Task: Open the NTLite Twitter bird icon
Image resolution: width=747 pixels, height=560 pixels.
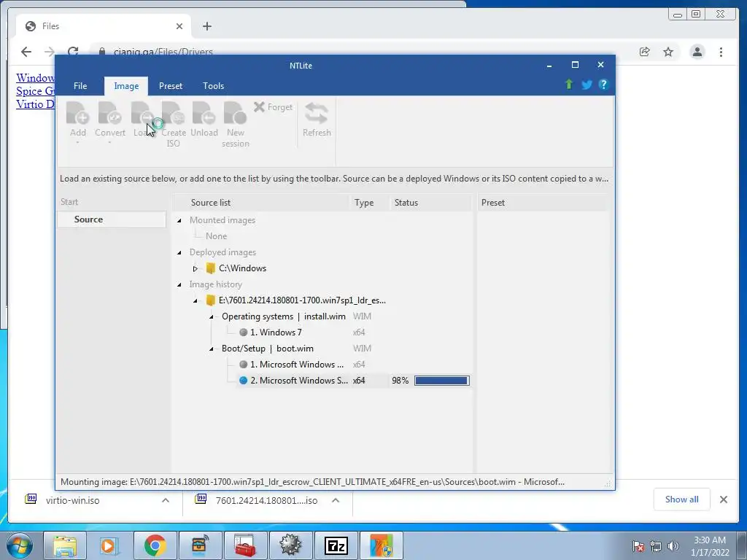Action: (x=587, y=85)
